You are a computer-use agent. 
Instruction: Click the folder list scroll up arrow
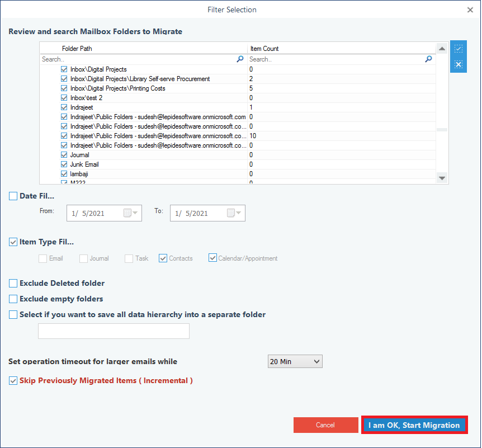[x=442, y=48]
